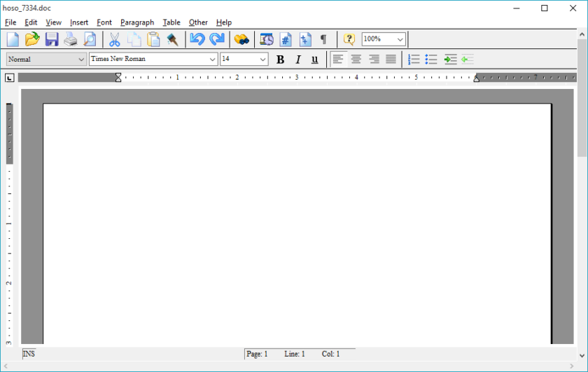Click the increase indent button

click(x=450, y=60)
